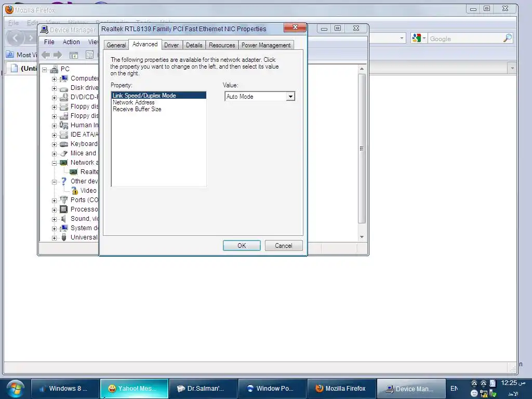Expand the Ports (COM) category

54,201
